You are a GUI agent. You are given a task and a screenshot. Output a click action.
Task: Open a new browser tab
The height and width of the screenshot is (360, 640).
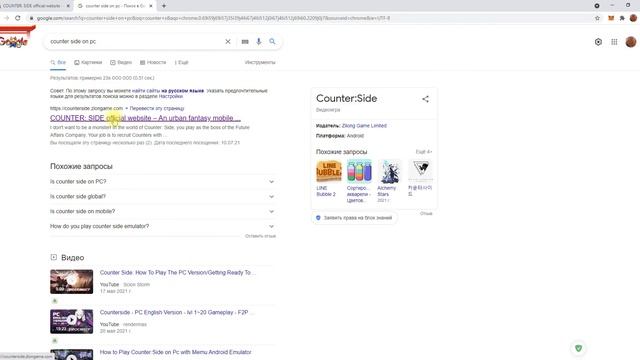pyautogui.click(x=164, y=6)
